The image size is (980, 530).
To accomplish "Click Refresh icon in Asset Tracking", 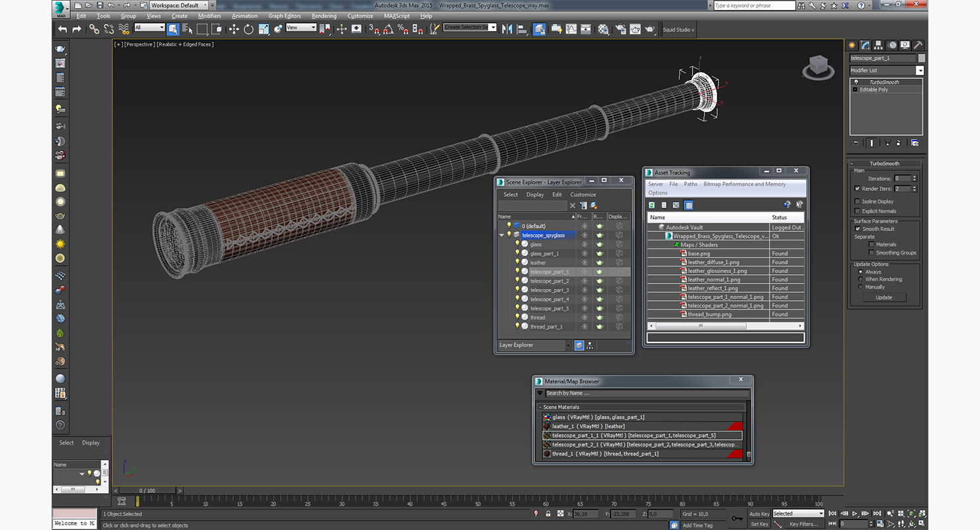I will pos(652,205).
